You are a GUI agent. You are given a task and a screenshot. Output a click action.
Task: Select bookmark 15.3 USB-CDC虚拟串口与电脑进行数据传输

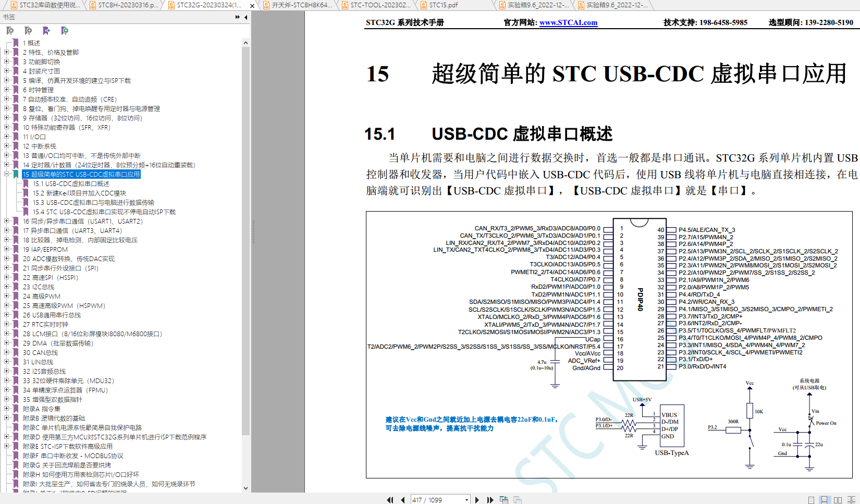click(93, 202)
